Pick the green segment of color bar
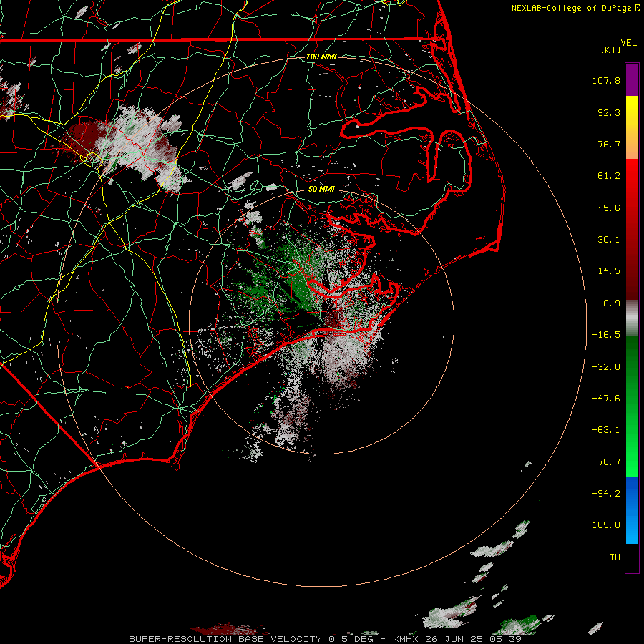Screen dimensions: 644x644 [x=632, y=406]
